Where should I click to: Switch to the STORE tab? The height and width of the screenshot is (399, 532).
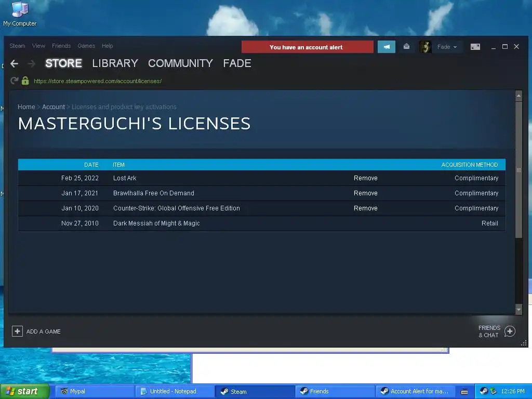[x=63, y=63]
